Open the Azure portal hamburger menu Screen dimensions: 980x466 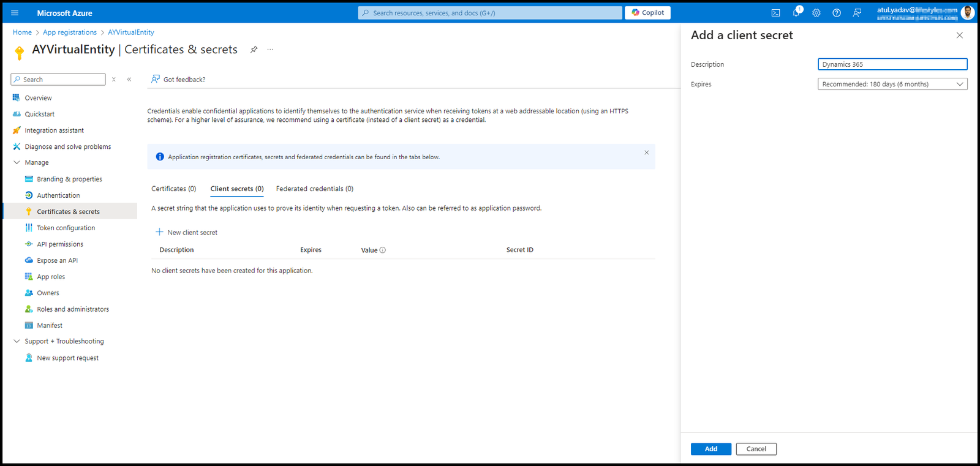(x=15, y=13)
